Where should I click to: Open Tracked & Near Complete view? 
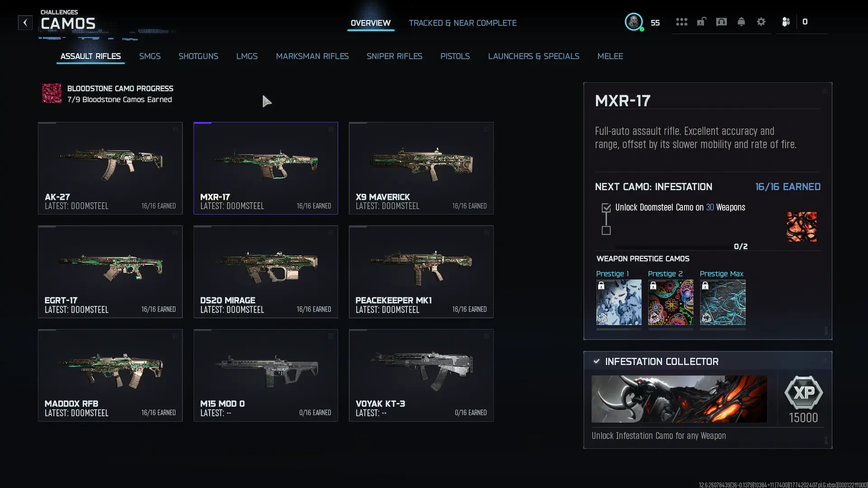coord(462,23)
